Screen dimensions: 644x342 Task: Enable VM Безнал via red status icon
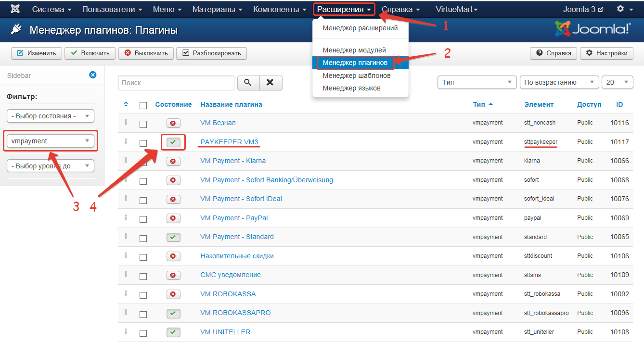tap(173, 123)
